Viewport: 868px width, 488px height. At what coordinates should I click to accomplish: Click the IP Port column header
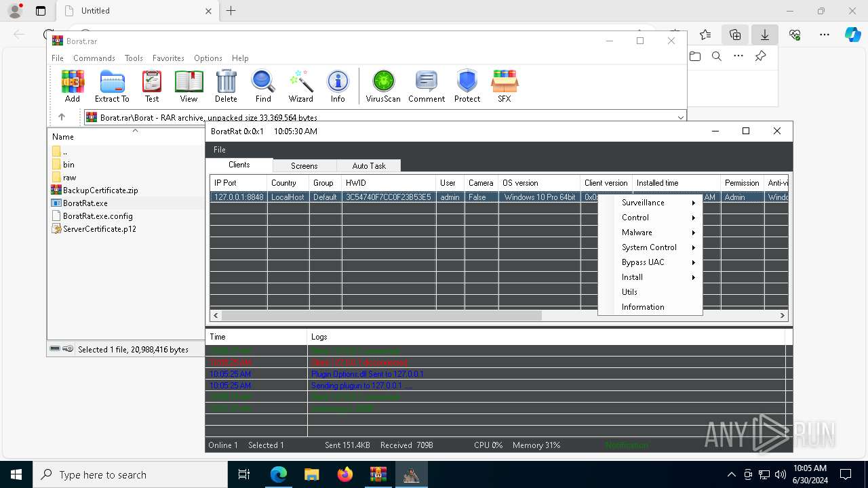239,183
